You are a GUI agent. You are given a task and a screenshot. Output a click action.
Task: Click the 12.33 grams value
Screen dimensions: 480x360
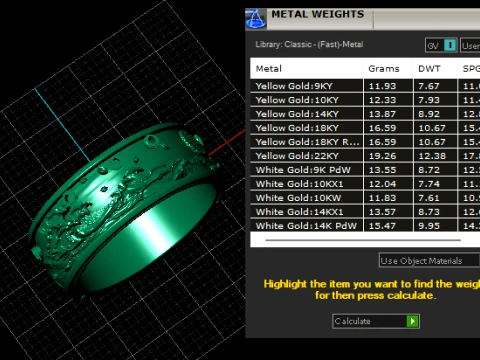point(382,100)
